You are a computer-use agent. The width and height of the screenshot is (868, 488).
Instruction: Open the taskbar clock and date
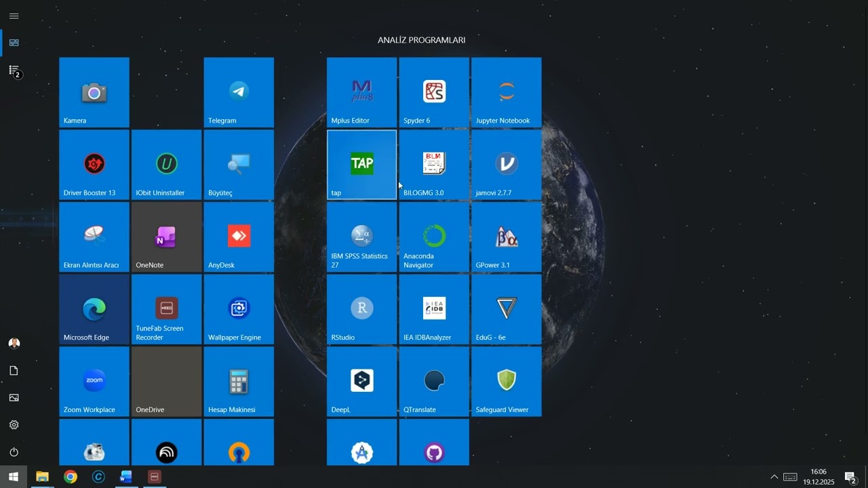click(818, 476)
